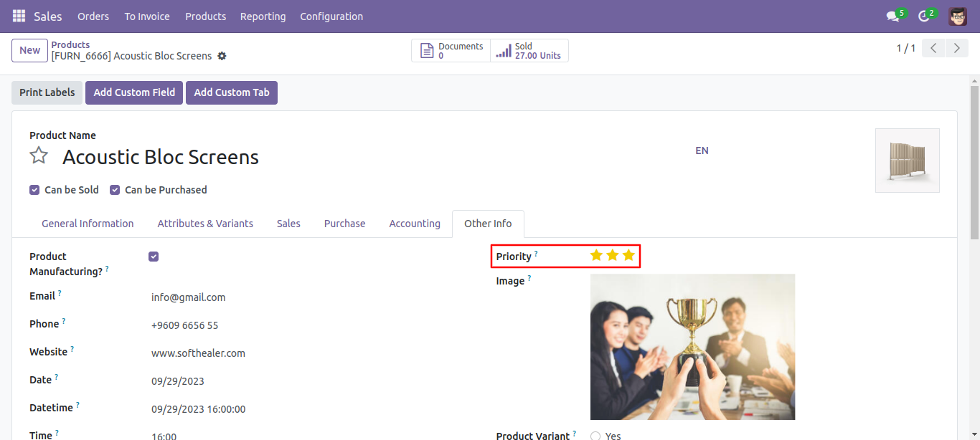980x440 pixels.
Task: Click the Website field www.softhealer.com
Action: (x=198, y=353)
